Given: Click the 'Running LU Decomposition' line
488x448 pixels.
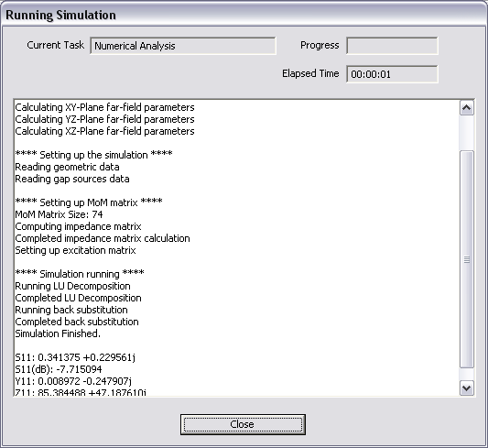Looking at the screenshot, I should [73, 286].
